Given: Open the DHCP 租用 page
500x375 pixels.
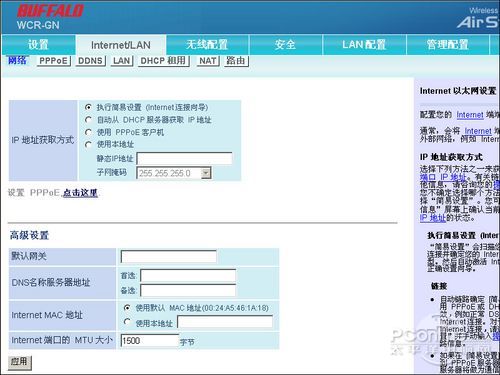Looking at the screenshot, I should click(x=163, y=61).
